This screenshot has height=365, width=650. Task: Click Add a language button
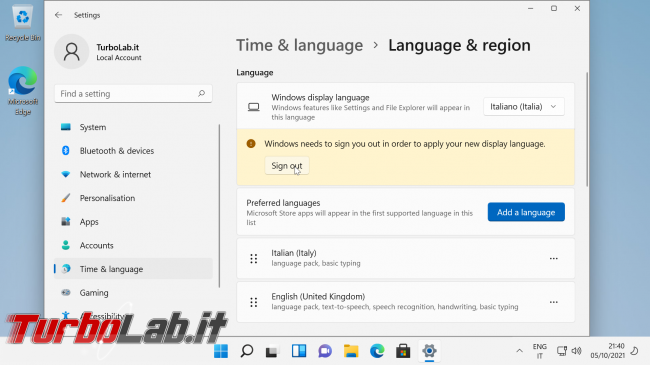(x=526, y=212)
